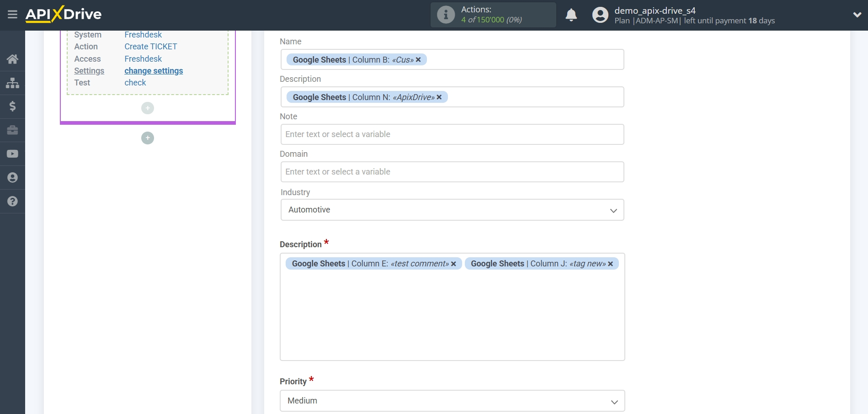This screenshot has height=414, width=868.
Task: Open the connections sitemap icon
Action: (12, 83)
